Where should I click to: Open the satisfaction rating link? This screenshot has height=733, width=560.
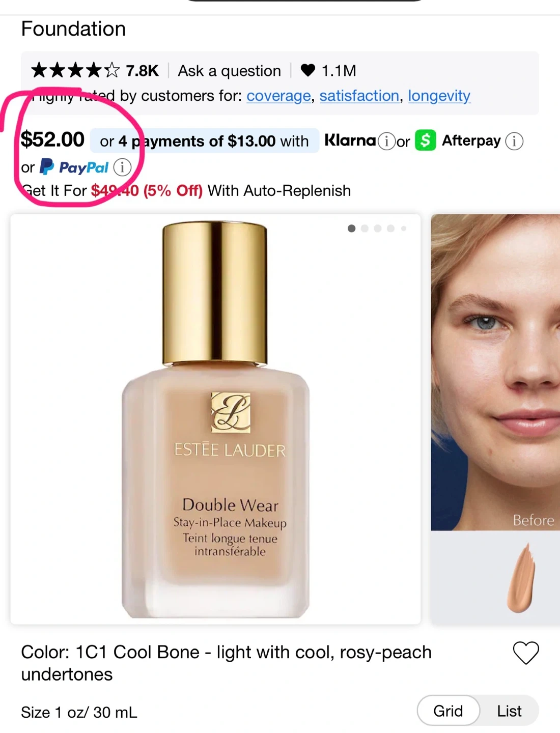tap(359, 96)
